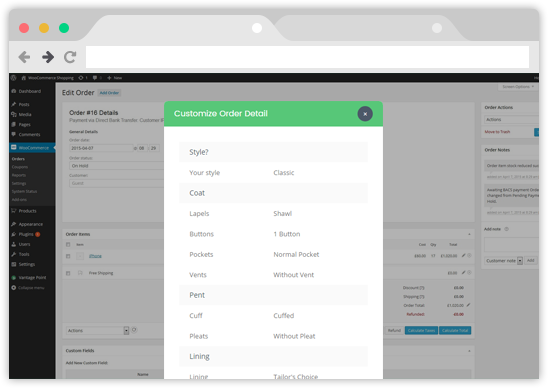Edit the iPhone line item pencil icon
The image size is (548, 388).
pos(464,256)
